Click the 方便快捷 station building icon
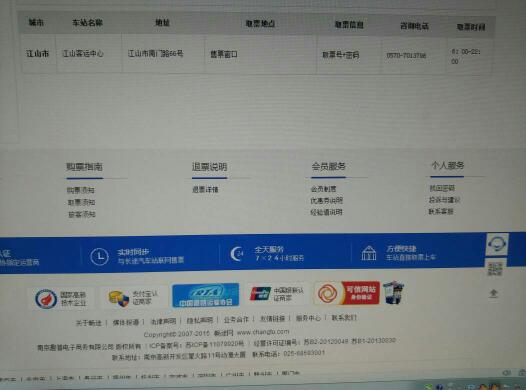This screenshot has width=526, height=390. tap(369, 253)
